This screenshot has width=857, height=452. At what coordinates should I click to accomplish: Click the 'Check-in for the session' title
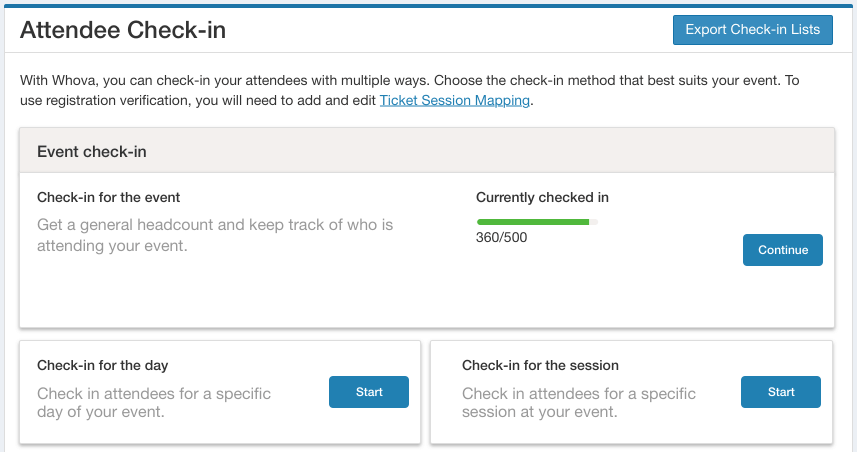click(x=540, y=365)
